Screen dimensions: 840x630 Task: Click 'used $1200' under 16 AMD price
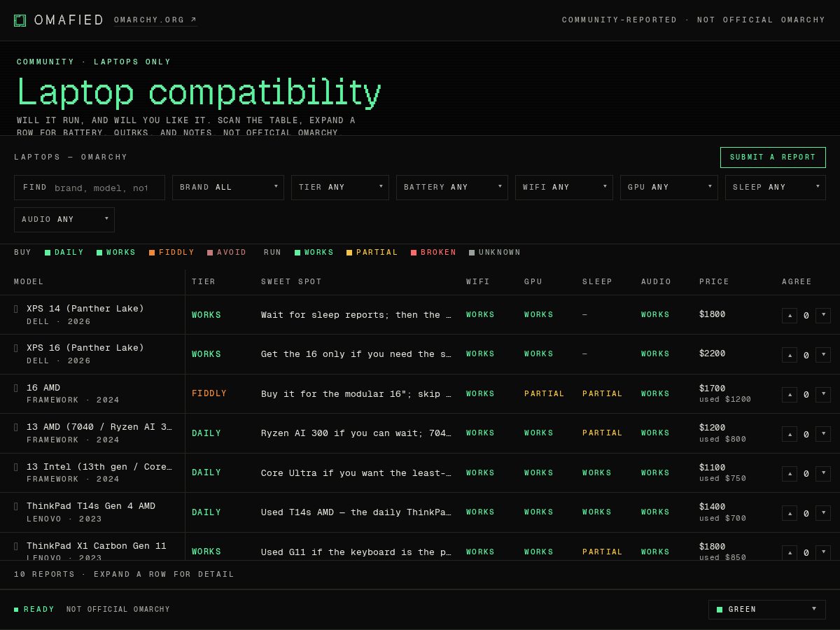(x=725, y=400)
